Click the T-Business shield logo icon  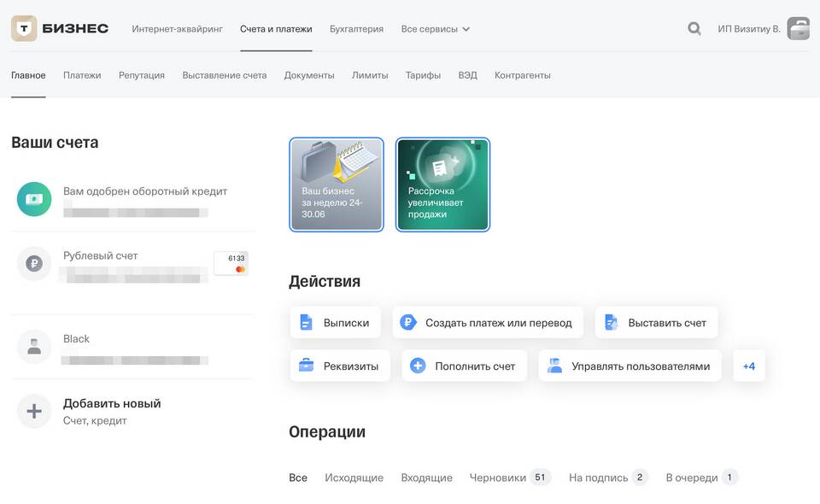coord(24,28)
